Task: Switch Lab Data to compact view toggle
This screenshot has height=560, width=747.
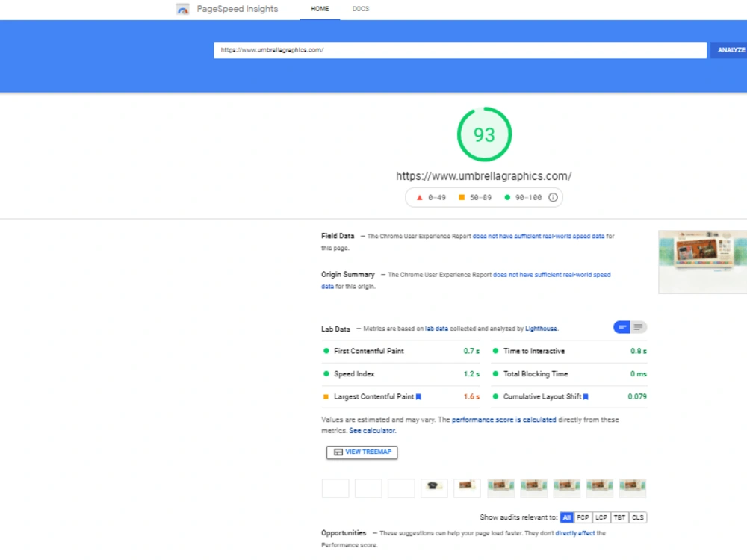Action: 622,327
